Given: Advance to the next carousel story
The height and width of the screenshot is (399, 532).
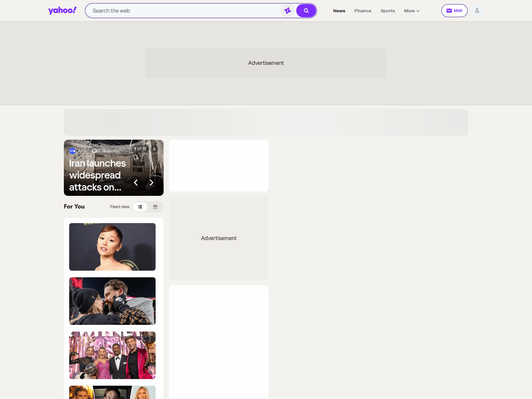Looking at the screenshot, I should coord(151,183).
